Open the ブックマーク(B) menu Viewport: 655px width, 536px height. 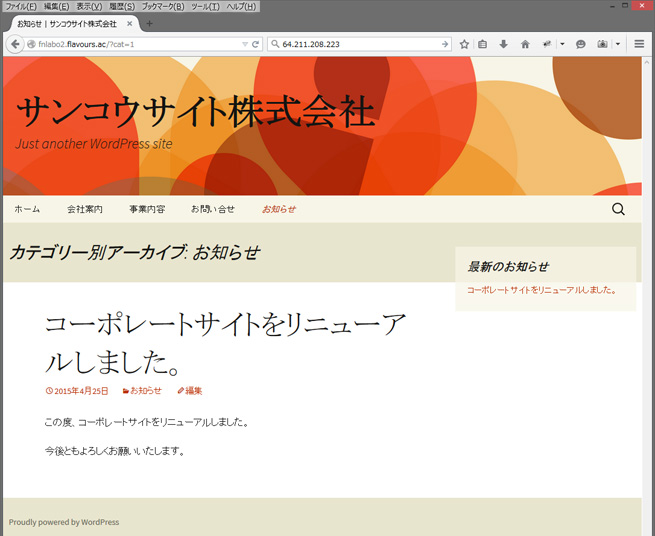[162, 6]
